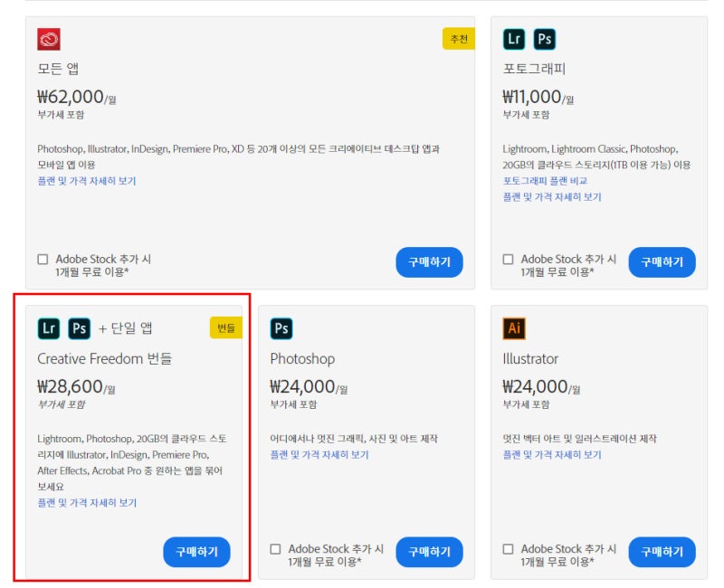Click the + 단일 앱 label
Screen dimensions: 724x588
click(x=125, y=328)
